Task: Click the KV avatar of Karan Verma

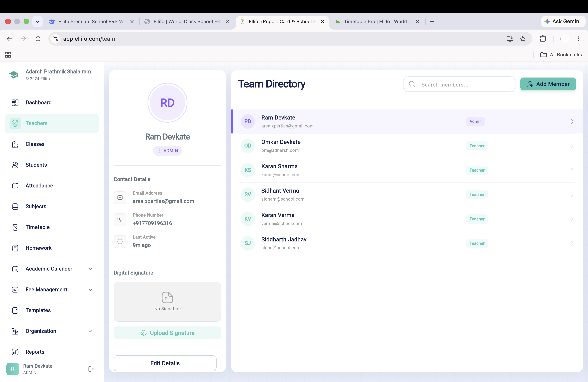Action: pos(248,219)
